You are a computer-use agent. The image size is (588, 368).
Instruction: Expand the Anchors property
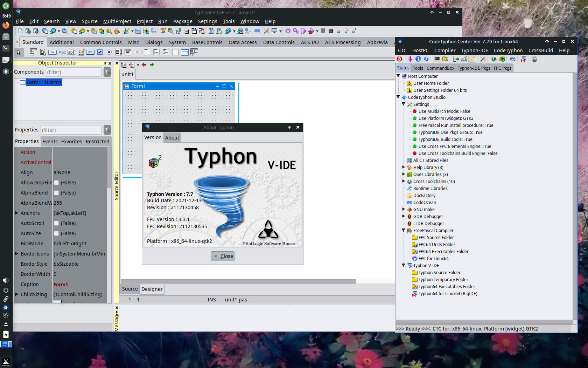coord(16,213)
